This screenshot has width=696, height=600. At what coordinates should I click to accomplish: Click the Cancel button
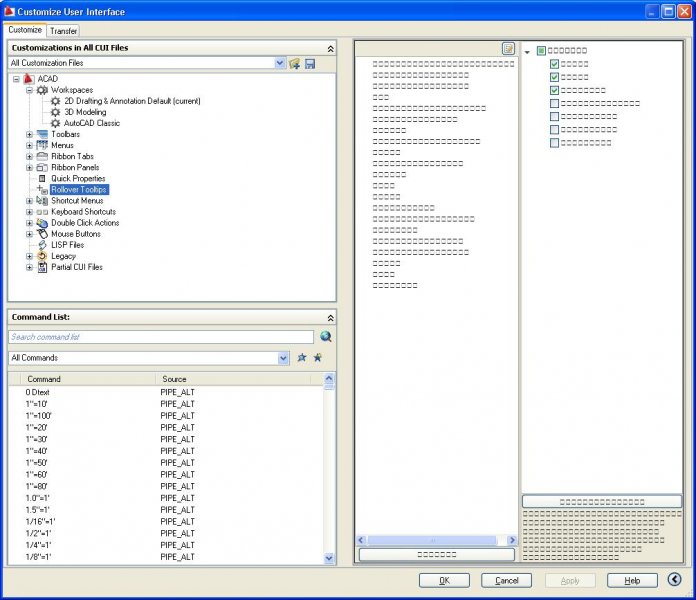click(x=506, y=580)
